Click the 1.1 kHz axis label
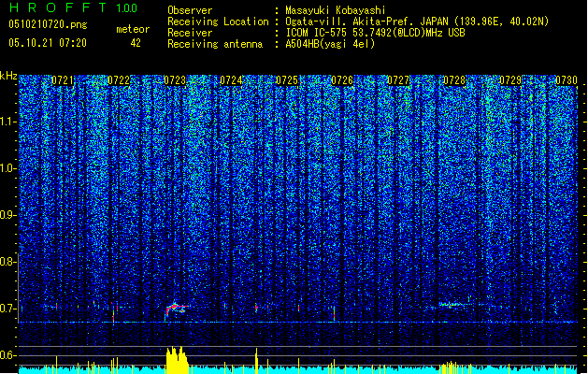 [x=8, y=122]
